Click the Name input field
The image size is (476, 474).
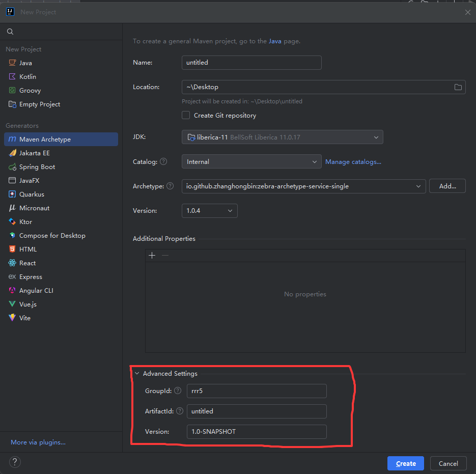pos(251,63)
